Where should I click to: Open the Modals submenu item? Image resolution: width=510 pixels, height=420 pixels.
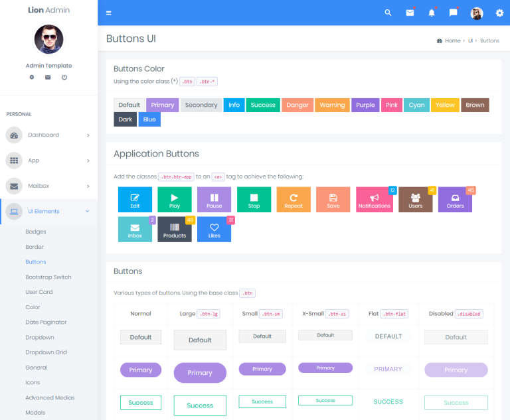tap(35, 413)
